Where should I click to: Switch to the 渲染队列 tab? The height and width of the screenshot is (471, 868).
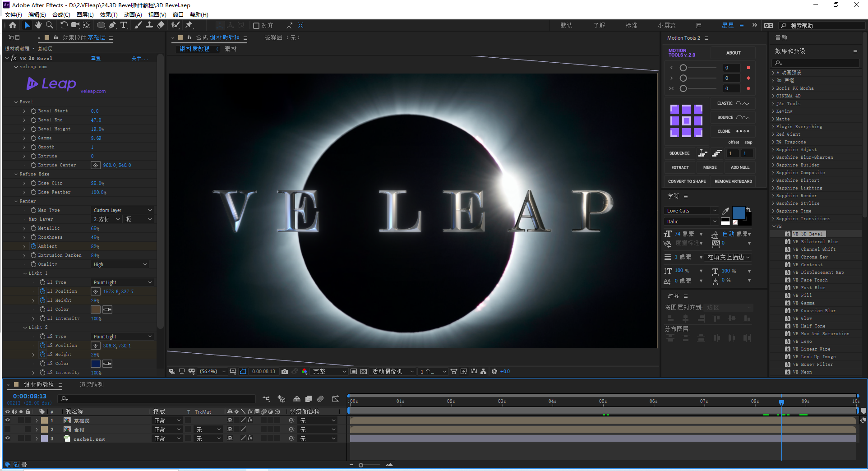click(x=92, y=384)
